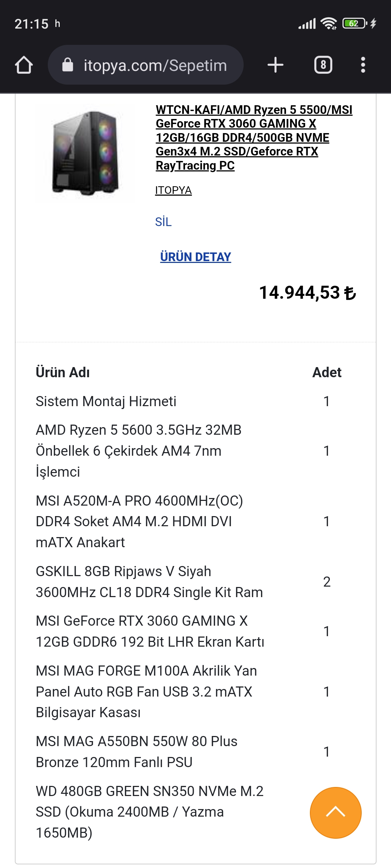Tap the Sistem Montaj Hizmeti row
The image size is (391, 868).
[106, 401]
